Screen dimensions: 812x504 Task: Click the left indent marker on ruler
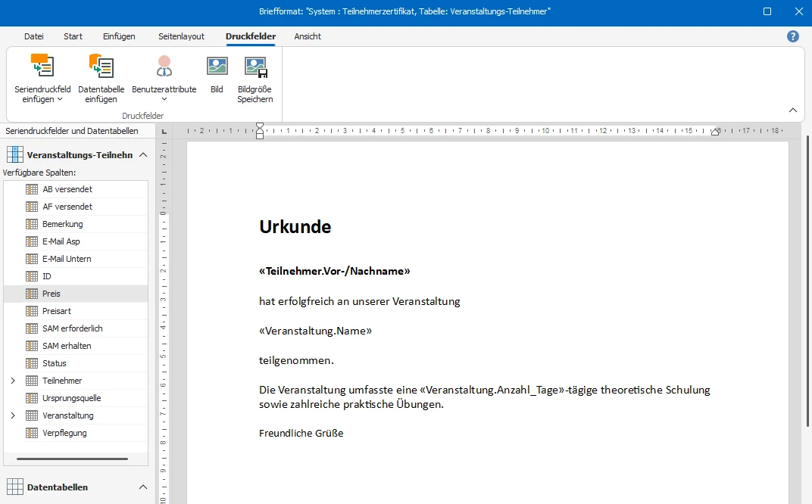[x=260, y=130]
